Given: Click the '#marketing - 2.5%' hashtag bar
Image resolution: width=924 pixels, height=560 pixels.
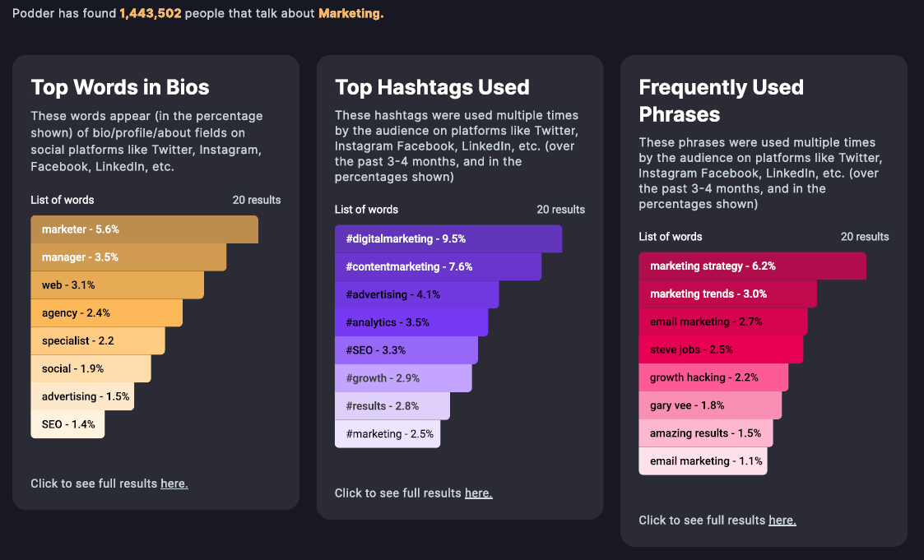Looking at the screenshot, I should (x=387, y=434).
